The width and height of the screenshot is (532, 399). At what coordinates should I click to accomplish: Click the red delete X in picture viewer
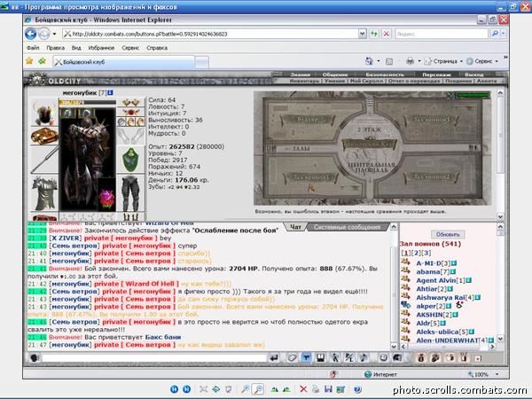click(303, 389)
